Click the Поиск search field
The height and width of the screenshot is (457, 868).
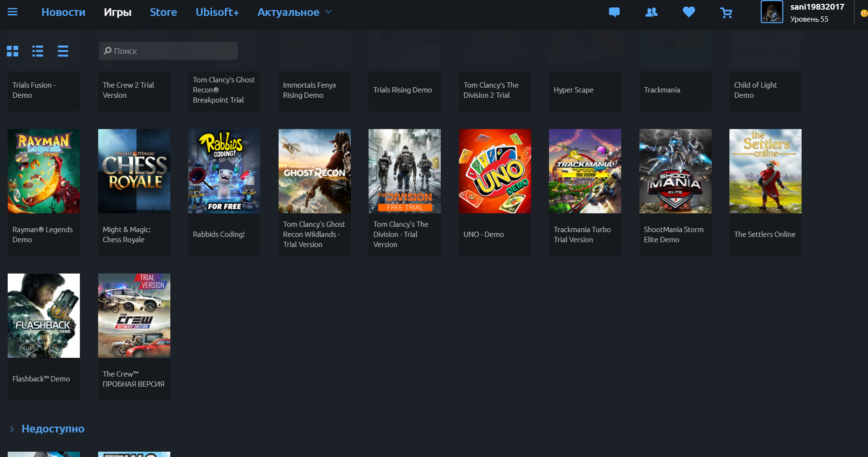167,51
